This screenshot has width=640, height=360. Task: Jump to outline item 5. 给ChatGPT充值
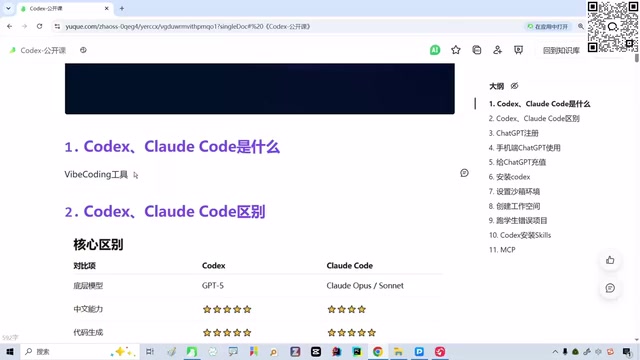pyautogui.click(x=517, y=162)
